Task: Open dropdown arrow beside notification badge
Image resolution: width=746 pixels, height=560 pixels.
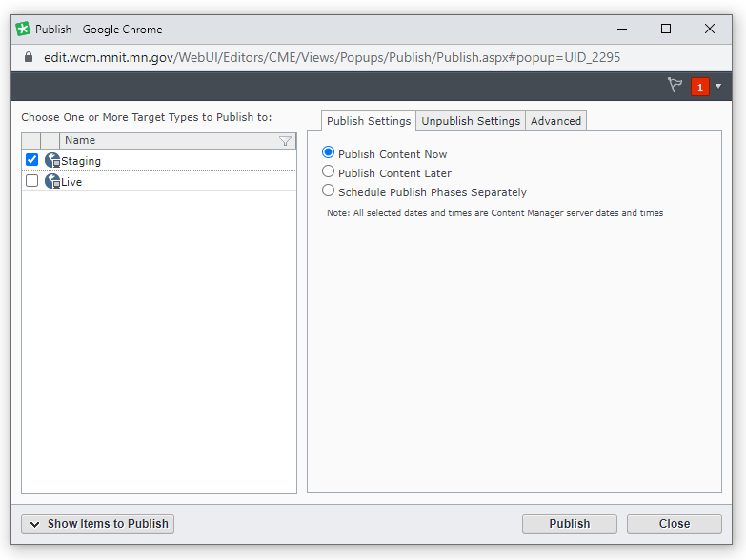Action: (x=718, y=87)
